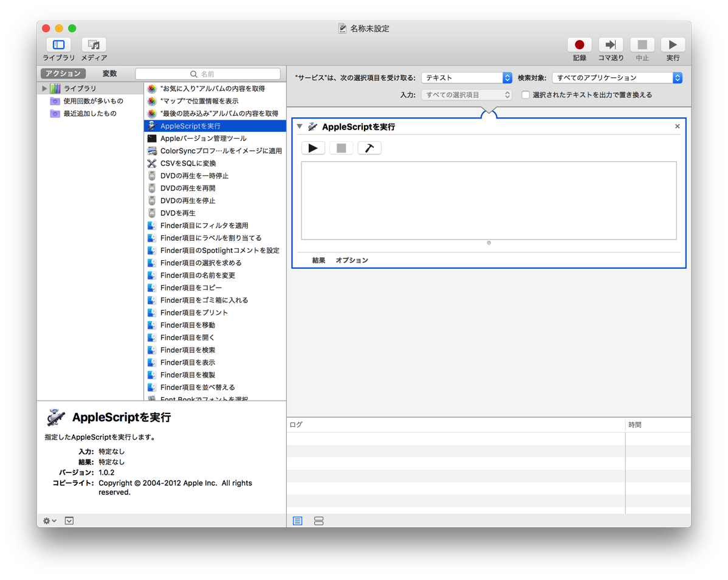Run the workflow with 実行 button
Screen dimensions: 728x580
673,44
